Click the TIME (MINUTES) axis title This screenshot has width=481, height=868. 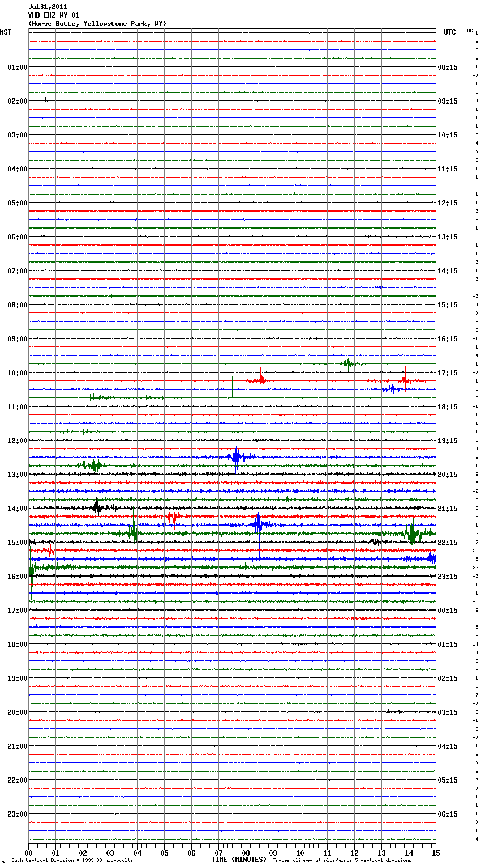coord(238,860)
